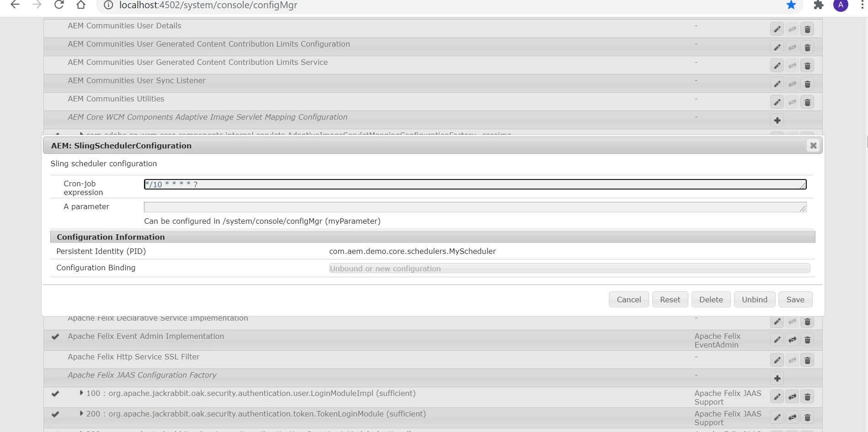Viewport: 868px width, 432px height.
Task: Delete TokenLoginModule JAAS configuration
Action: pyautogui.click(x=807, y=417)
